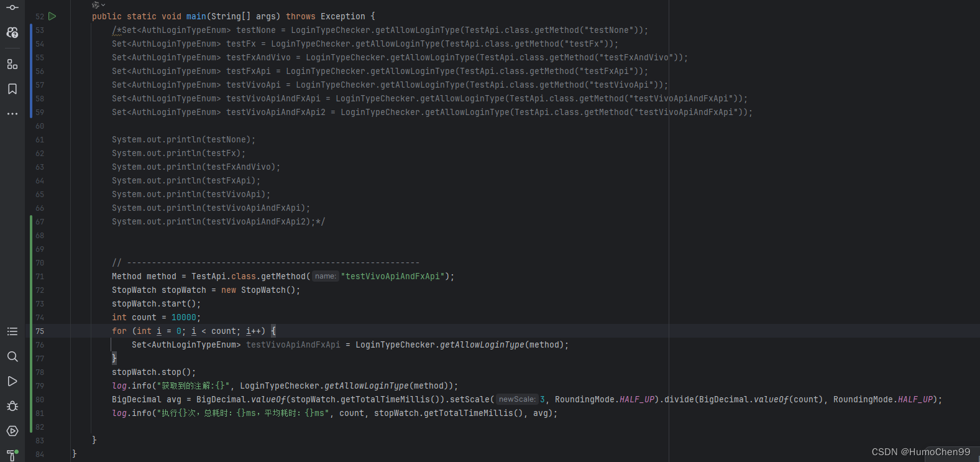Open the Commit tool window
This screenshot has height=462, width=980.
coord(12,7)
